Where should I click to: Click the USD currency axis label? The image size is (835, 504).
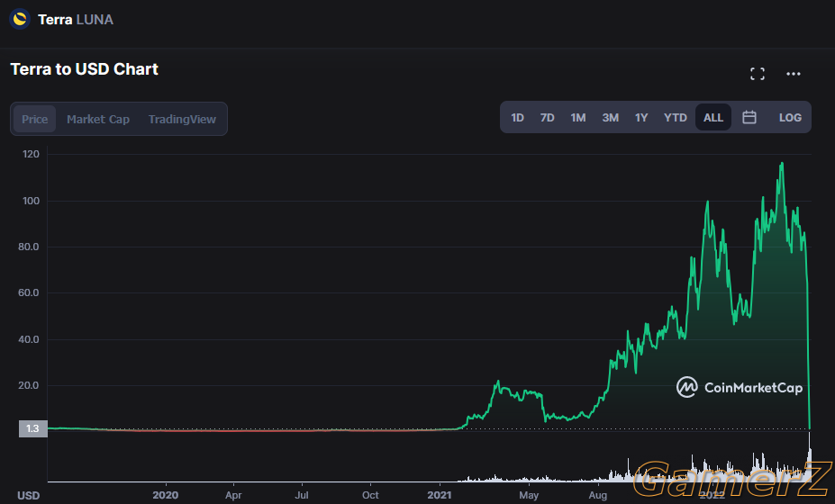point(28,496)
